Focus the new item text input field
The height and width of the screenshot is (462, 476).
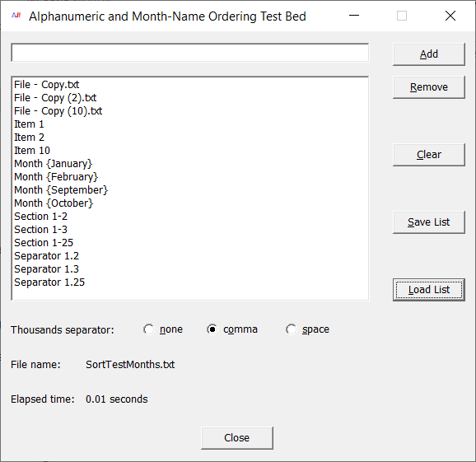pyautogui.click(x=190, y=53)
